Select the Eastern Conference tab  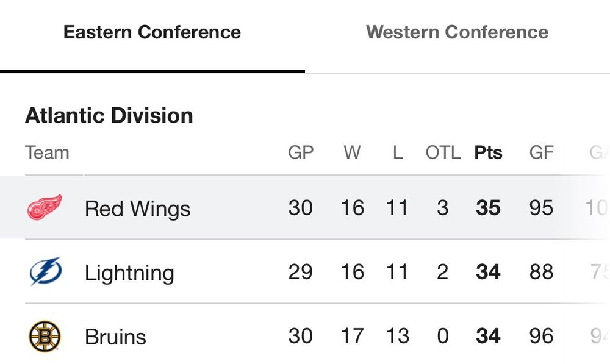pyautogui.click(x=152, y=32)
